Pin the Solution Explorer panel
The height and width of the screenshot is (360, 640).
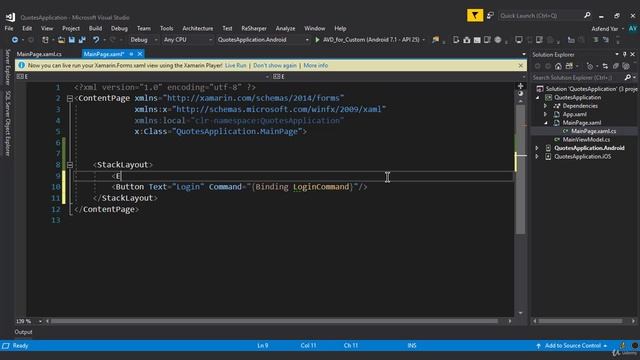pos(624,54)
